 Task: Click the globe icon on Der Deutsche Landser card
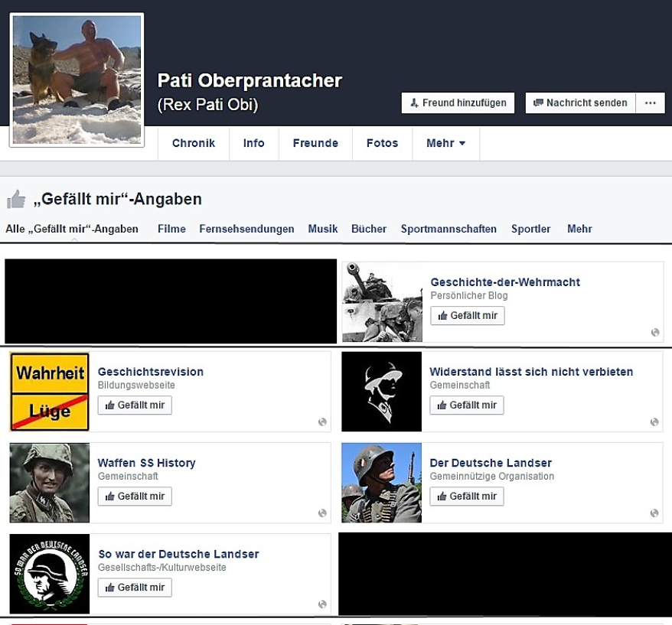coord(654,513)
